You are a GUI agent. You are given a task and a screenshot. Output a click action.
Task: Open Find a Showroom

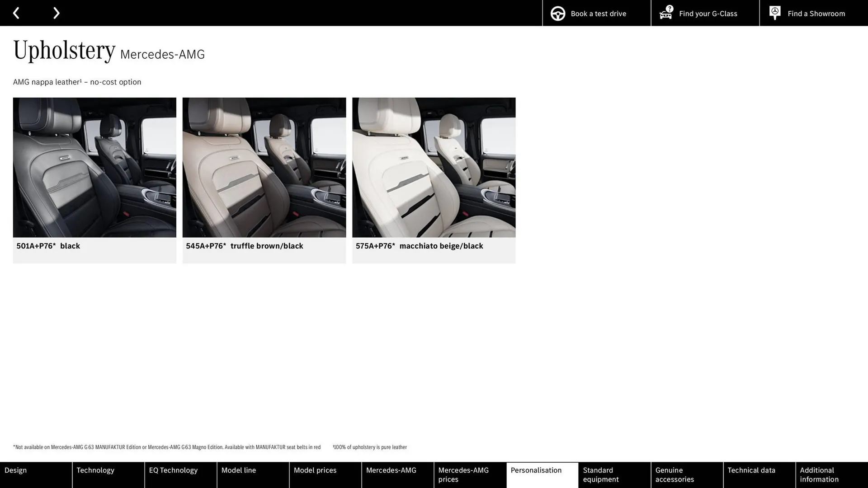coord(816,13)
